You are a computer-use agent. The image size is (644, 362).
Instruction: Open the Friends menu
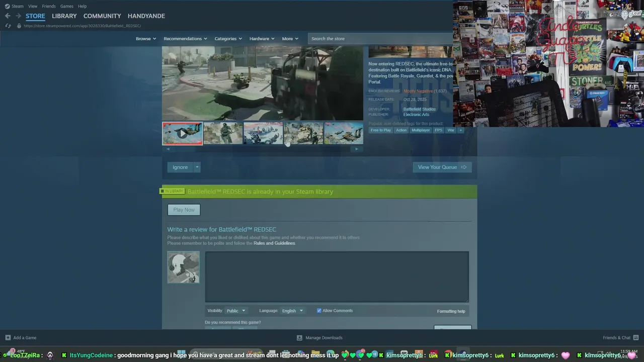pyautogui.click(x=49, y=6)
